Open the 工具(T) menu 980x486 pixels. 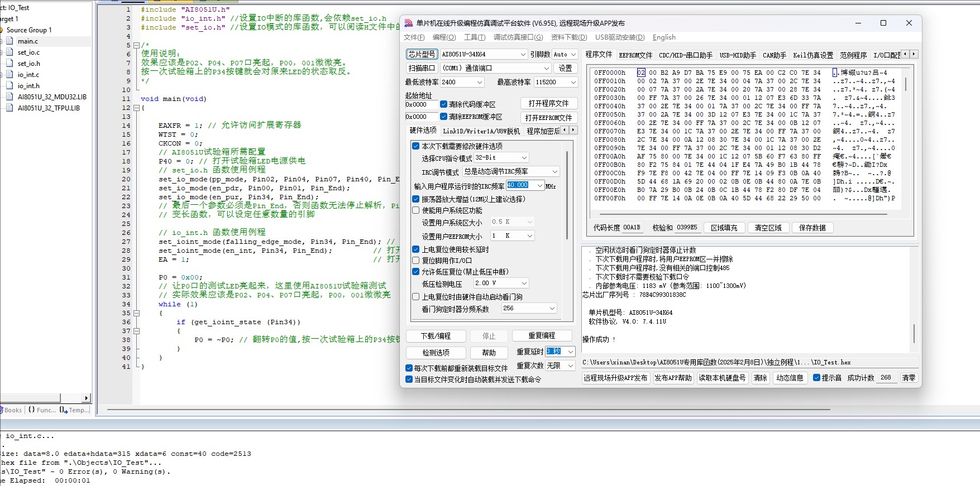pyautogui.click(x=475, y=37)
